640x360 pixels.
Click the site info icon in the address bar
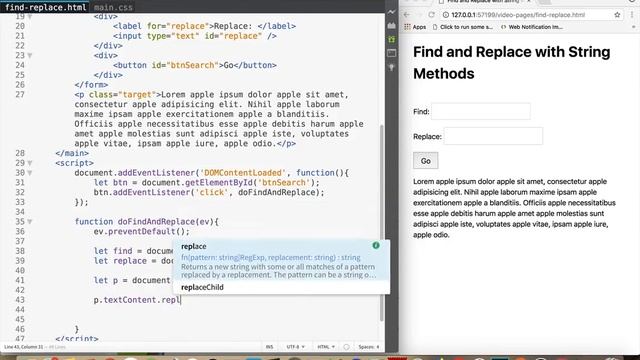tap(446, 15)
